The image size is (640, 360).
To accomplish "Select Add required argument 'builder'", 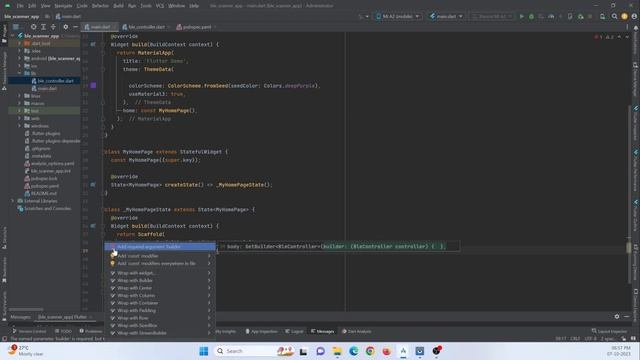I will (160, 247).
